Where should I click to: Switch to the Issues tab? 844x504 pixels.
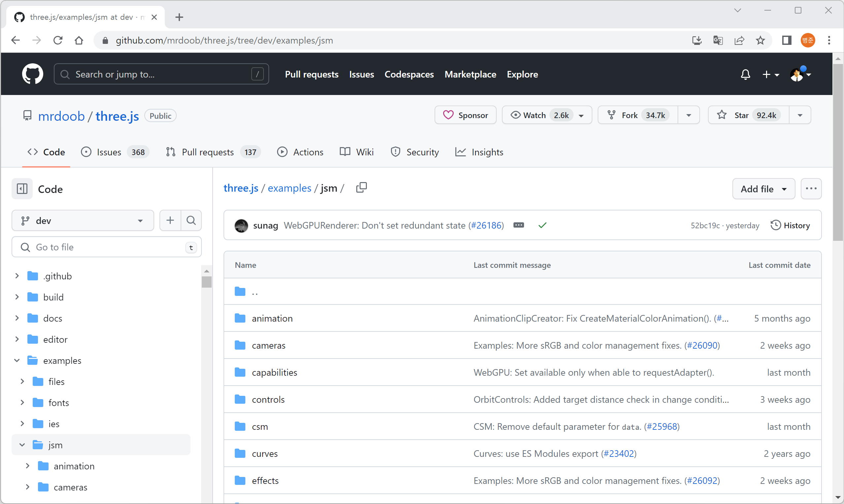click(x=109, y=152)
